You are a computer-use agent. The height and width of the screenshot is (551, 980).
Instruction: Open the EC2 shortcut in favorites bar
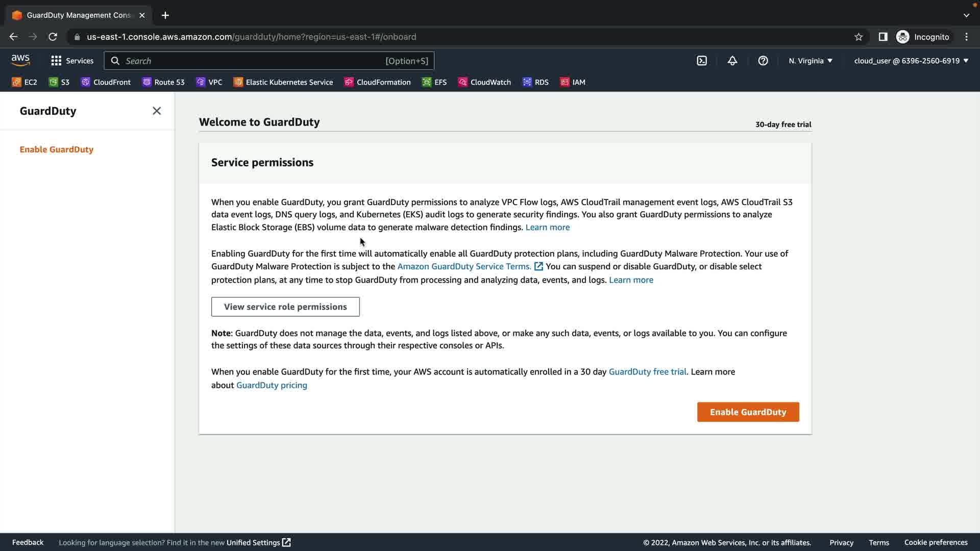(x=24, y=82)
